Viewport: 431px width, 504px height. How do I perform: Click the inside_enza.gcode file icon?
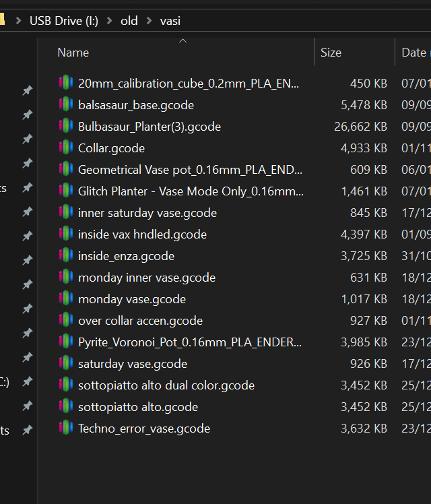point(65,255)
